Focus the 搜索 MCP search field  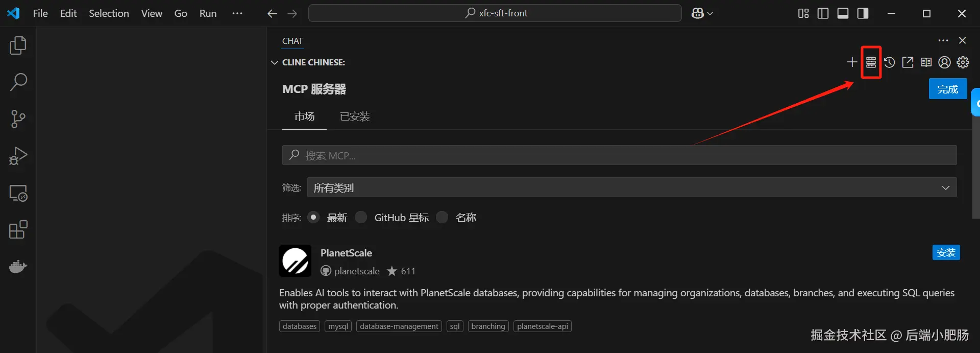619,155
